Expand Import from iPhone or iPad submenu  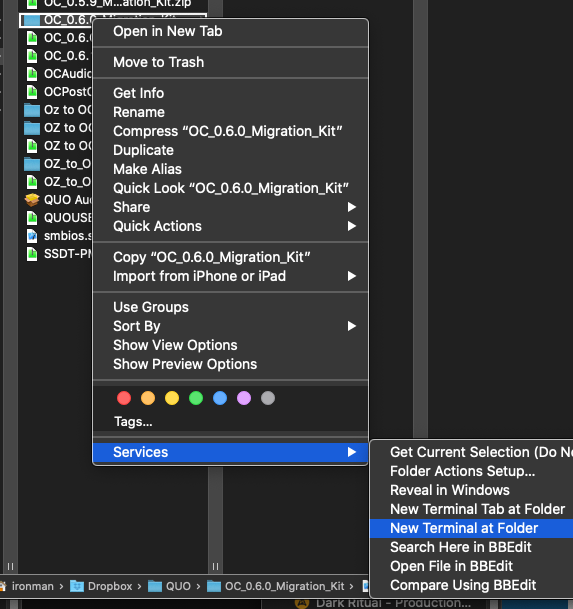click(x=230, y=276)
